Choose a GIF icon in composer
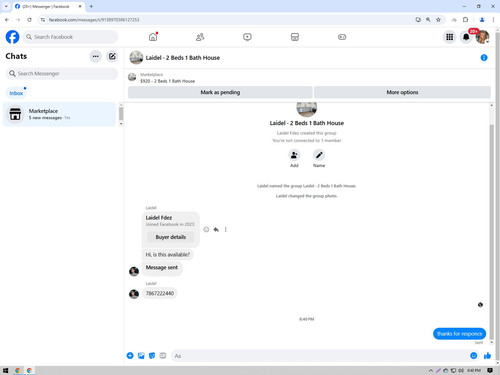This screenshot has width=500, height=375. click(163, 356)
